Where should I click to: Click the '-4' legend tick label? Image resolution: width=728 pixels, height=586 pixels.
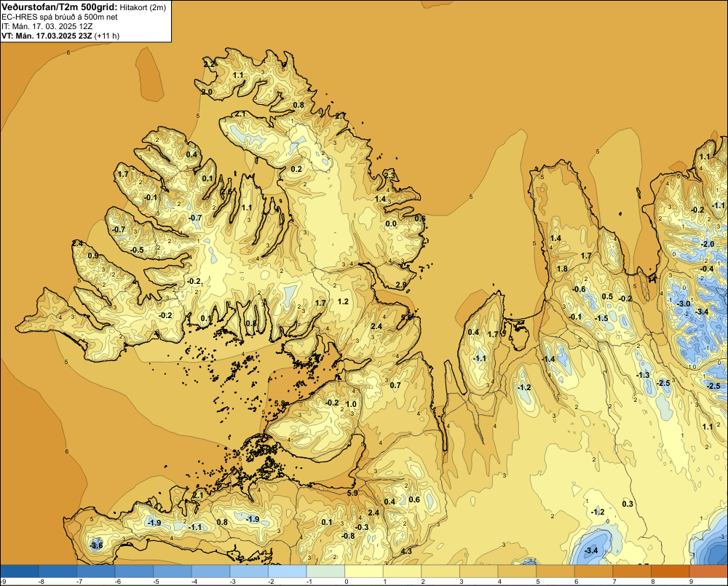click(194, 582)
